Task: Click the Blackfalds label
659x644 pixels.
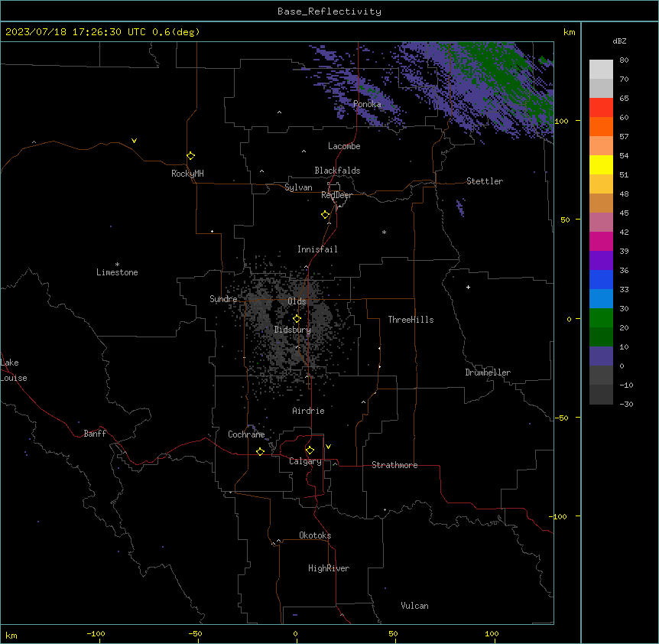Action: [337, 171]
